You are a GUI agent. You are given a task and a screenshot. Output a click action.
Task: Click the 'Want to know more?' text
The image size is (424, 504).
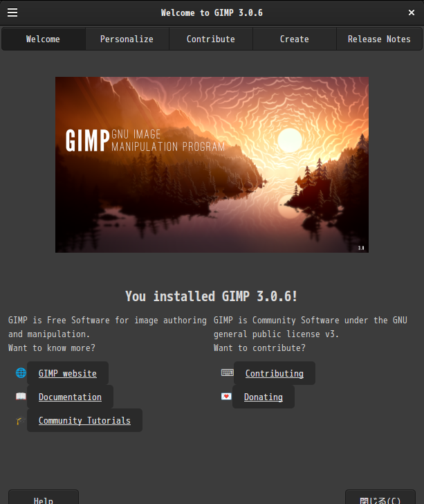point(52,348)
